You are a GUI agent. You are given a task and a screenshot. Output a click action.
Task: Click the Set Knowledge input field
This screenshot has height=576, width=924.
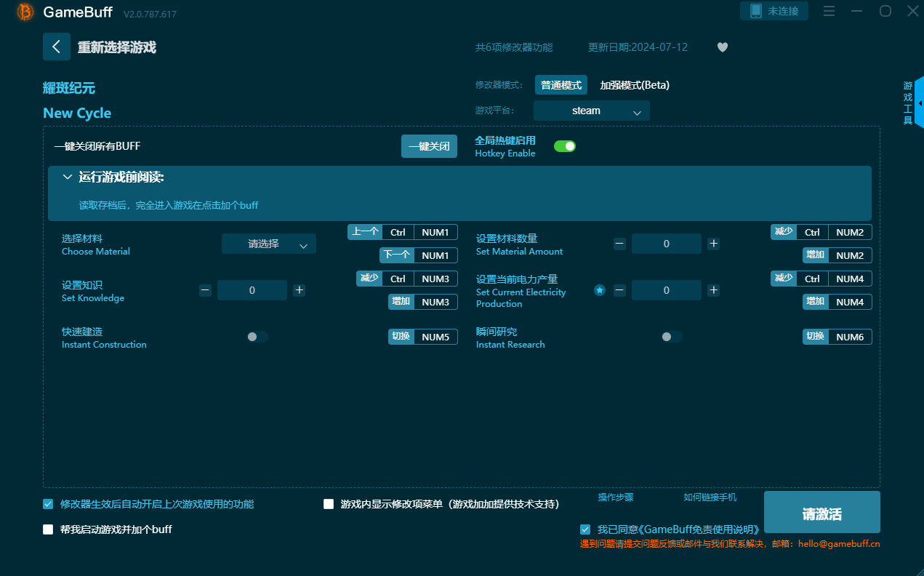pos(252,290)
